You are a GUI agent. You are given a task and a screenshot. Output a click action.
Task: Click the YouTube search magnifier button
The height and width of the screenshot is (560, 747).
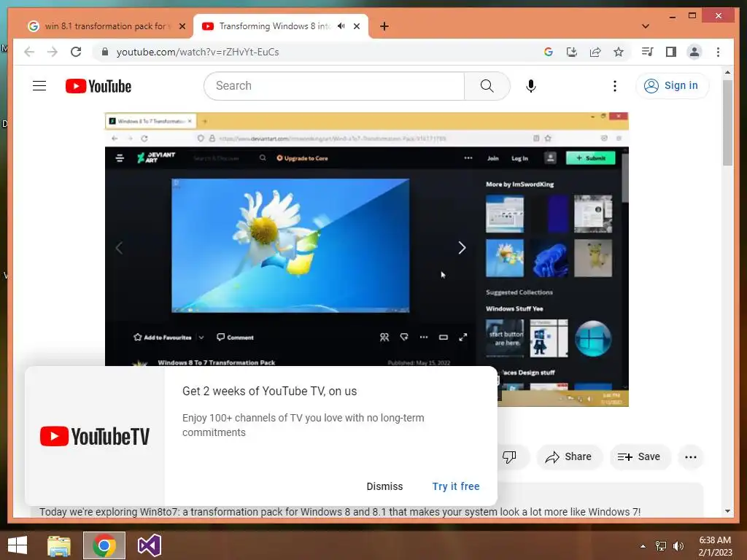click(x=487, y=86)
